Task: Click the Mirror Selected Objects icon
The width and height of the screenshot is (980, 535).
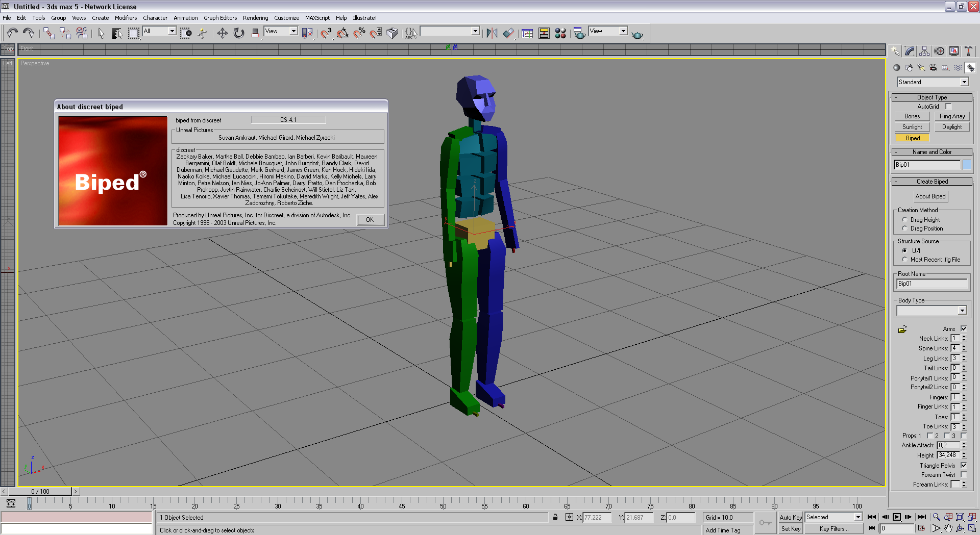Action: (x=492, y=33)
